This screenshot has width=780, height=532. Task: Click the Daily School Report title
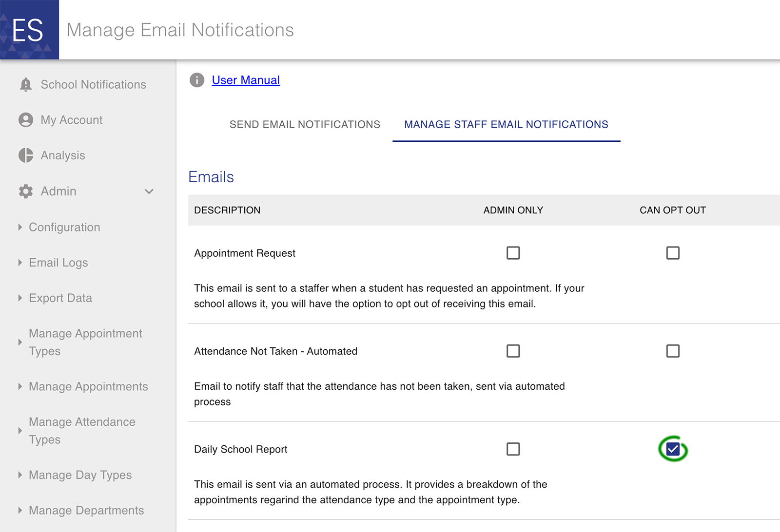(240, 449)
